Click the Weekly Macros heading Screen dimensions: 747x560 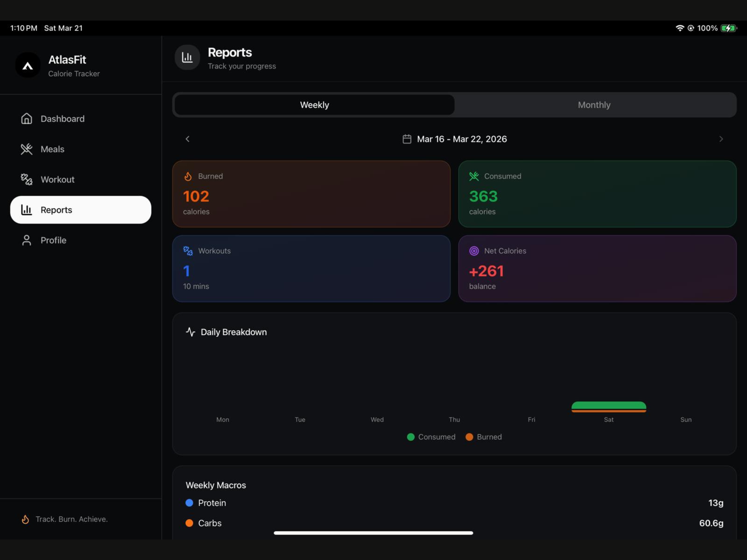216,485
